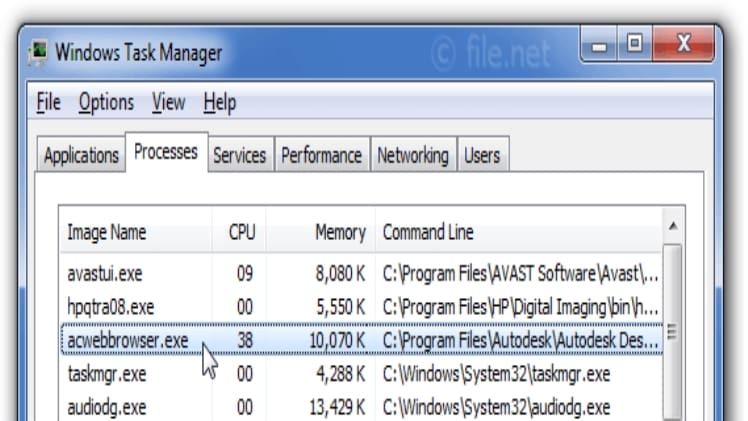
Task: Sort by Memory column header
Action: 340,232
